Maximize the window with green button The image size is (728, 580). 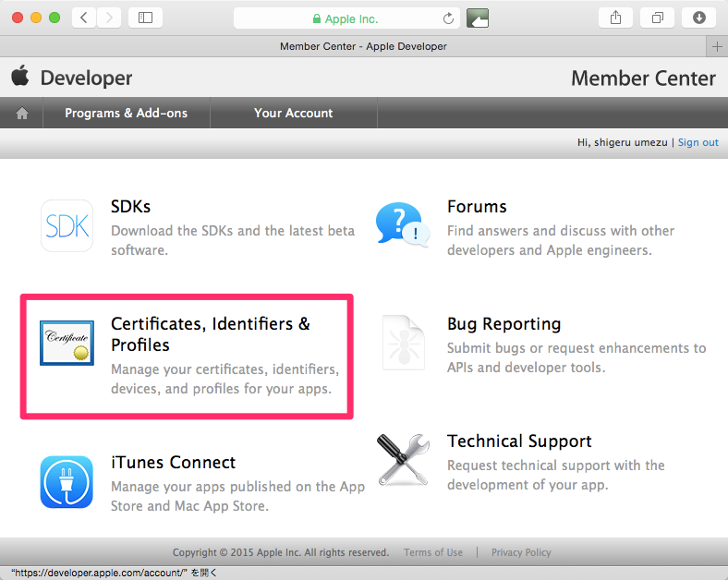coord(55,18)
